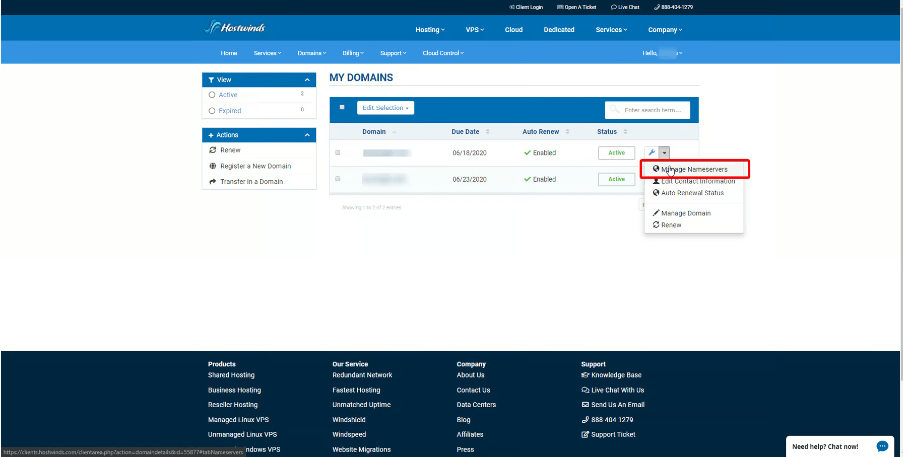Collapse the Actions panel
Viewport: 903px width, 457px height.
point(307,135)
